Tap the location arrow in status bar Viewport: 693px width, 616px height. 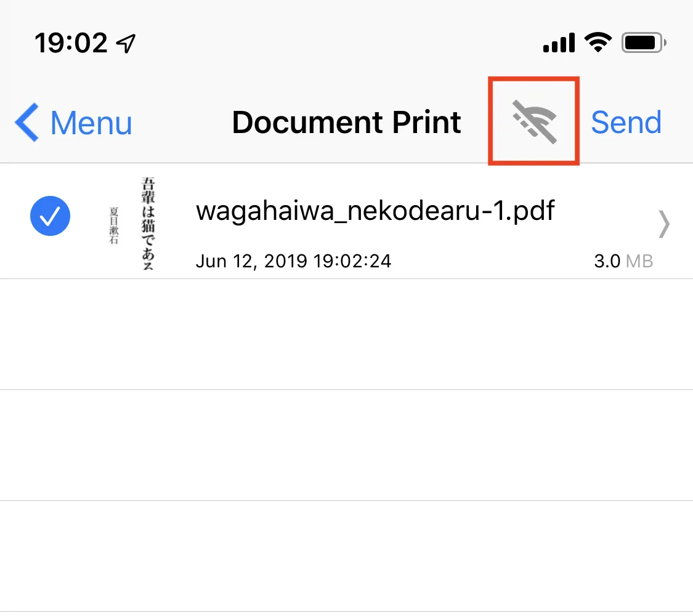126,43
